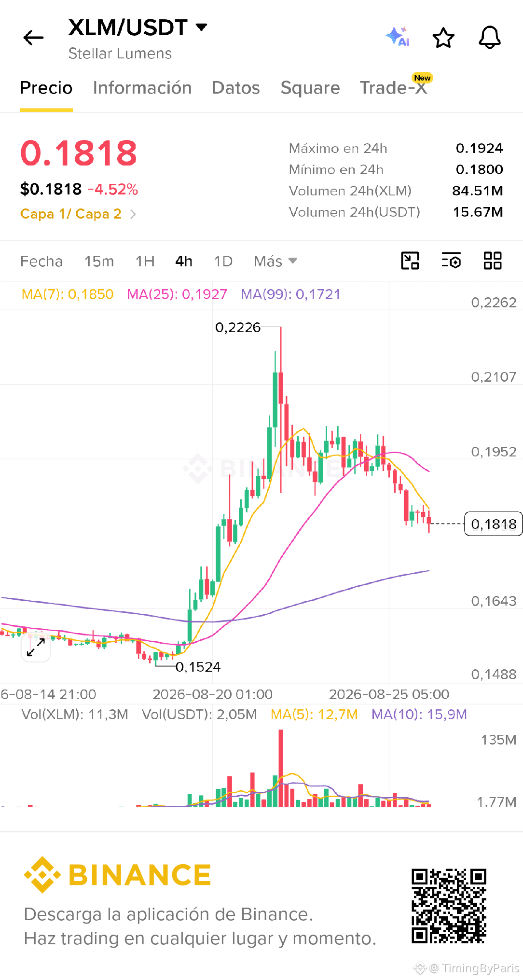Open the Capa 1/ Capa 2 chevron

(x=133, y=214)
